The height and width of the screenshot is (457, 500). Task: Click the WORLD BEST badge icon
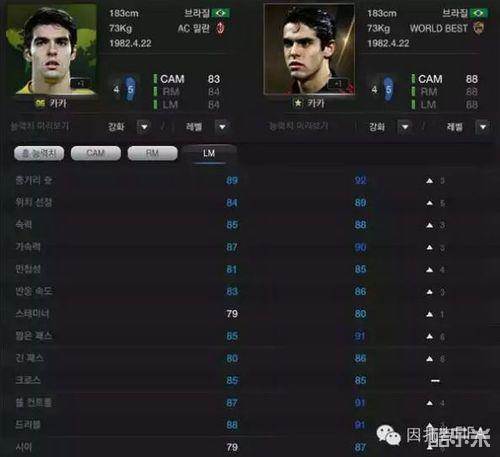479,28
